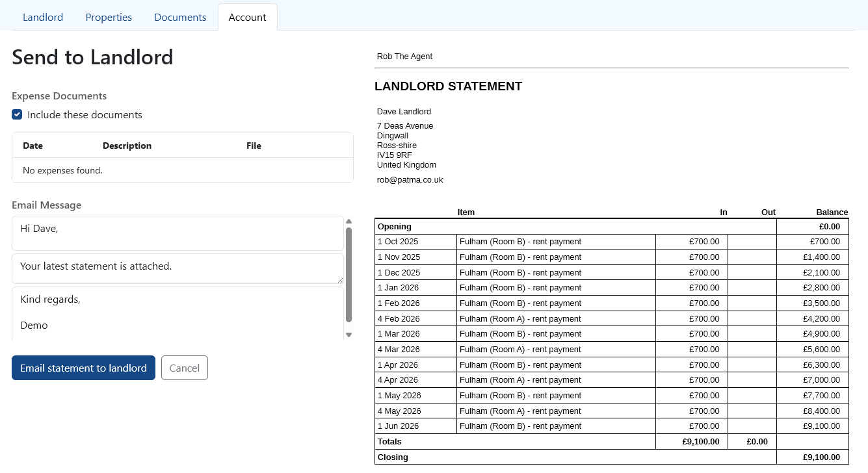Click the 'LANDLORD STATEMENT' title
This screenshot has width=868, height=473.
[x=449, y=86]
